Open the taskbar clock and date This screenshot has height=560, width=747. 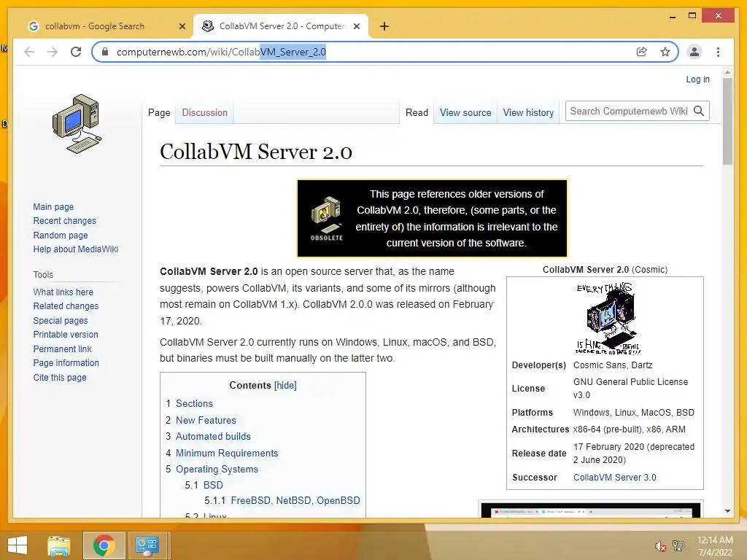[x=715, y=546]
